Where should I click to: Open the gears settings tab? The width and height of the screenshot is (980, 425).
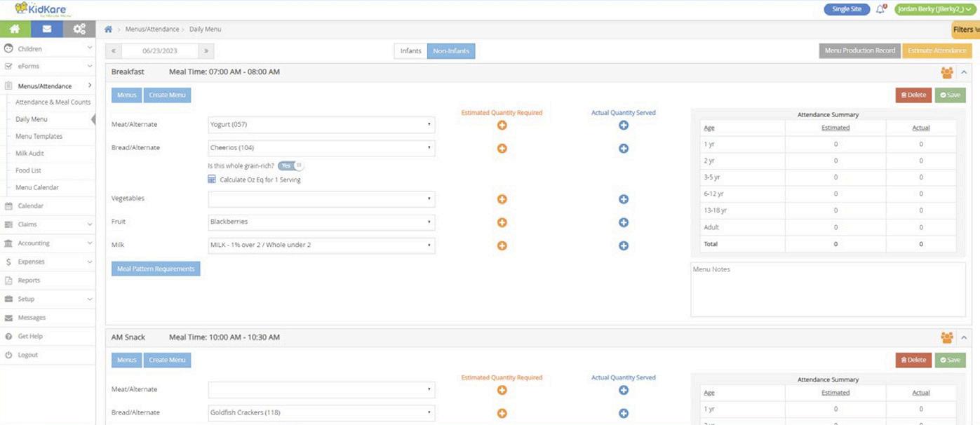(x=79, y=29)
